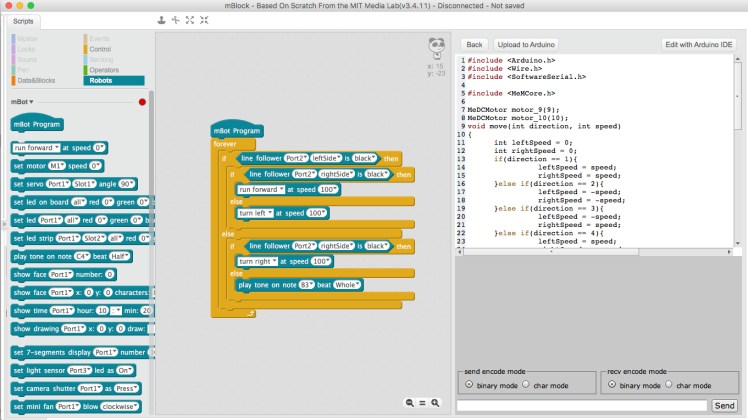Click the duplicate stamp tool icon
The height and width of the screenshot is (420, 748).
coord(161,20)
